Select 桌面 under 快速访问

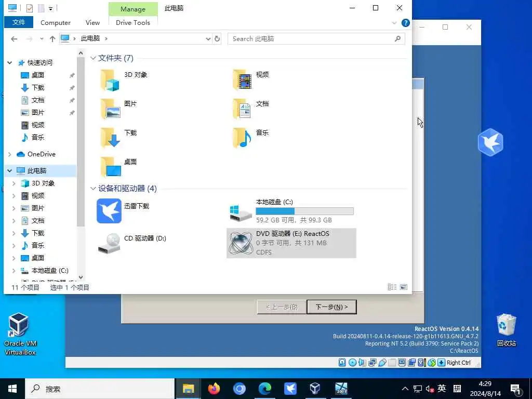[38, 75]
